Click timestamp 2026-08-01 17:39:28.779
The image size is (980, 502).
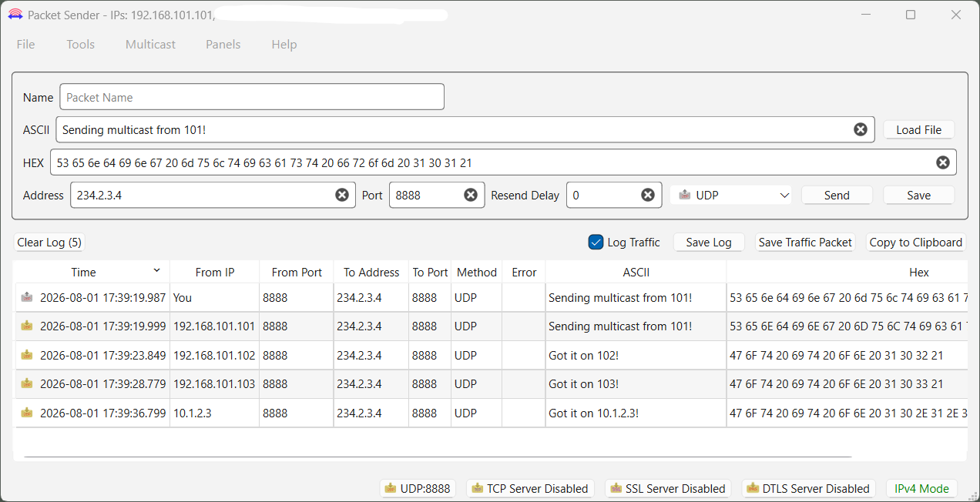tap(102, 383)
